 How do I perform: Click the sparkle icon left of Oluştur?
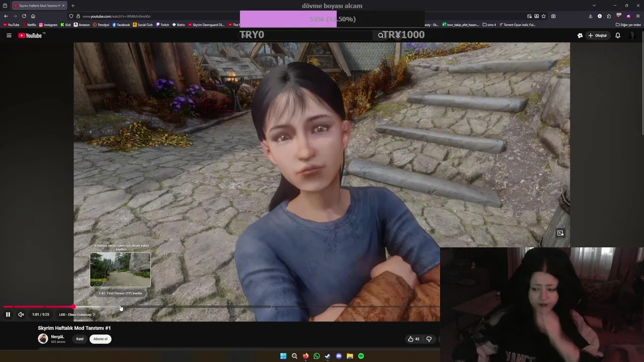pyautogui.click(x=580, y=35)
